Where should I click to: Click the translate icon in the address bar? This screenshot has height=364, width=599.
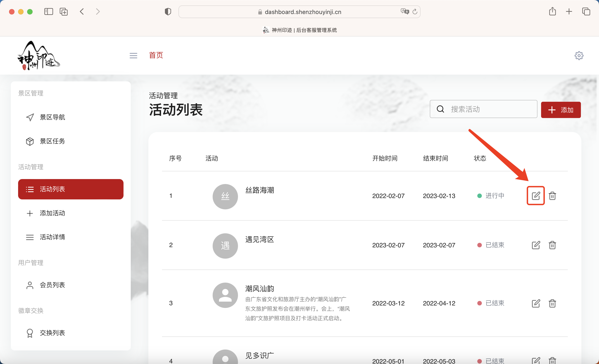[x=404, y=12]
